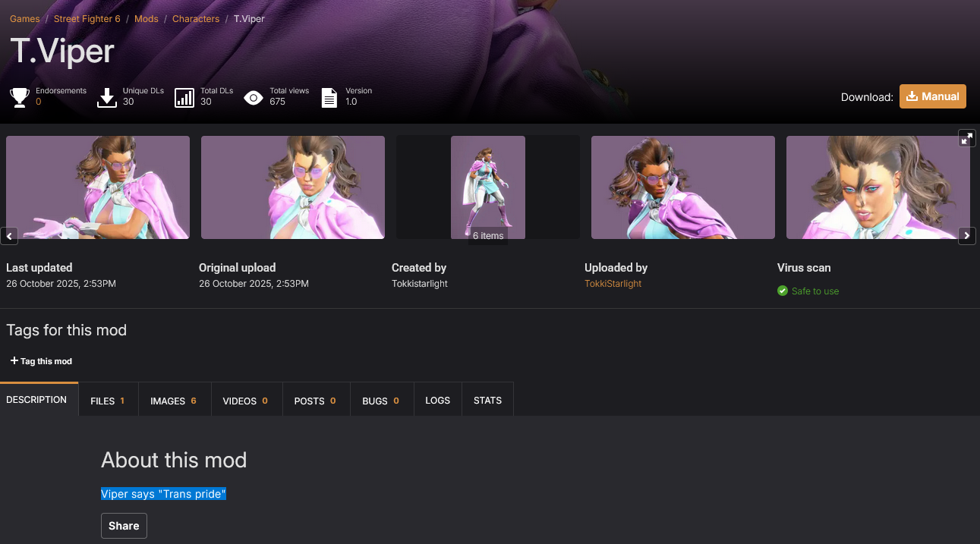
Task: Open fourth gallery thumbnail
Action: tap(683, 187)
